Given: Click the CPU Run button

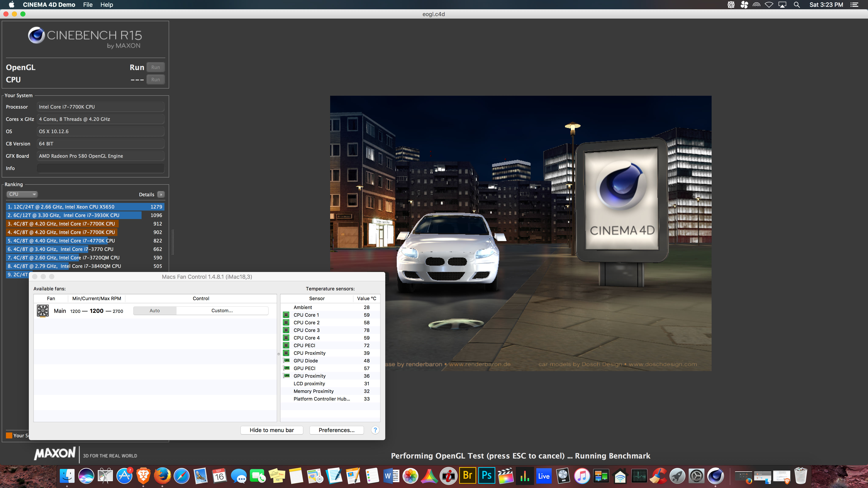Looking at the screenshot, I should [x=155, y=79].
